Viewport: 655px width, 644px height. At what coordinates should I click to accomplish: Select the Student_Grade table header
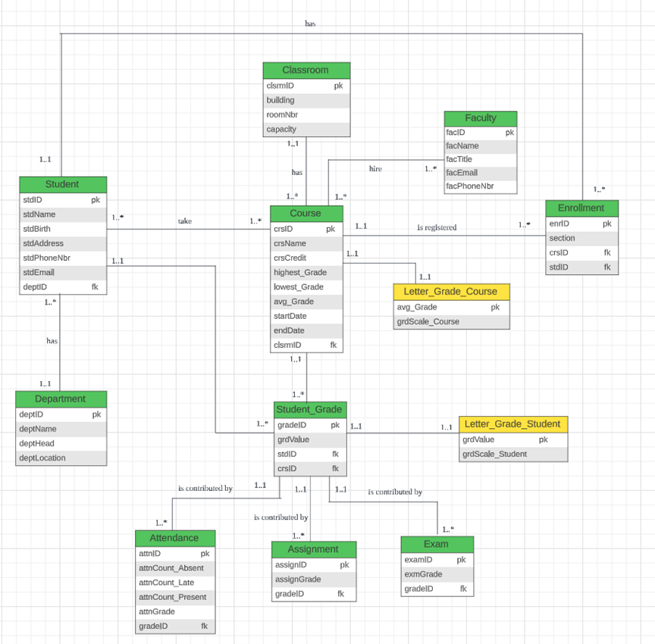[x=309, y=410]
